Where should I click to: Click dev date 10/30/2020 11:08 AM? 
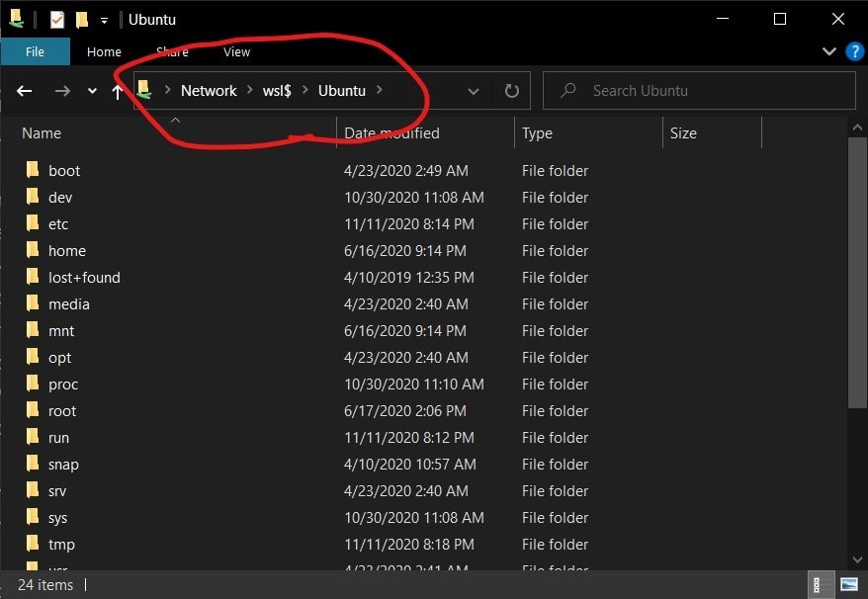coord(414,197)
